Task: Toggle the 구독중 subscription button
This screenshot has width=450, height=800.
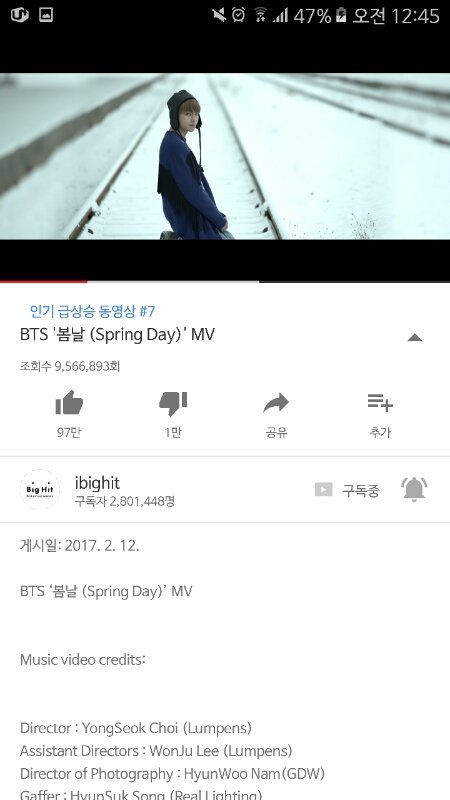Action: [x=347, y=490]
